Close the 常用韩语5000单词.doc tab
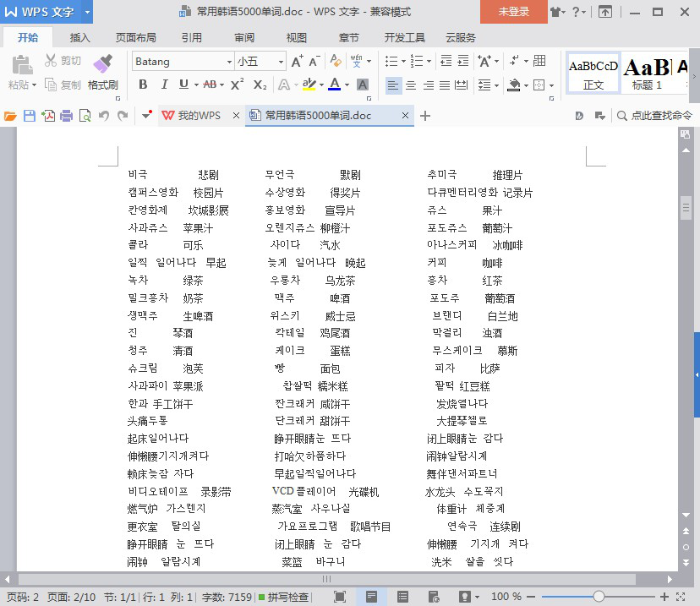Viewport: 700px width, 606px height. [x=405, y=116]
